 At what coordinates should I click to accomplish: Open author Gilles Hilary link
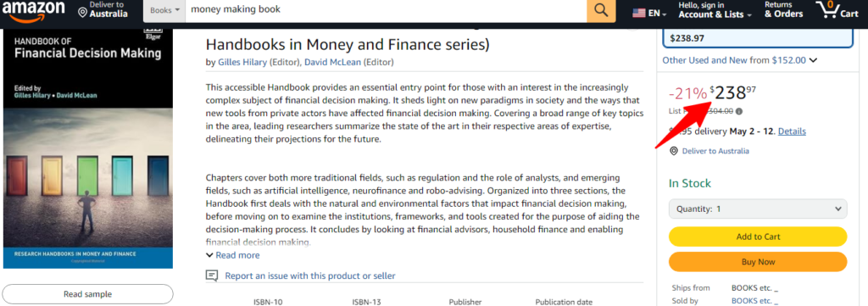click(242, 62)
